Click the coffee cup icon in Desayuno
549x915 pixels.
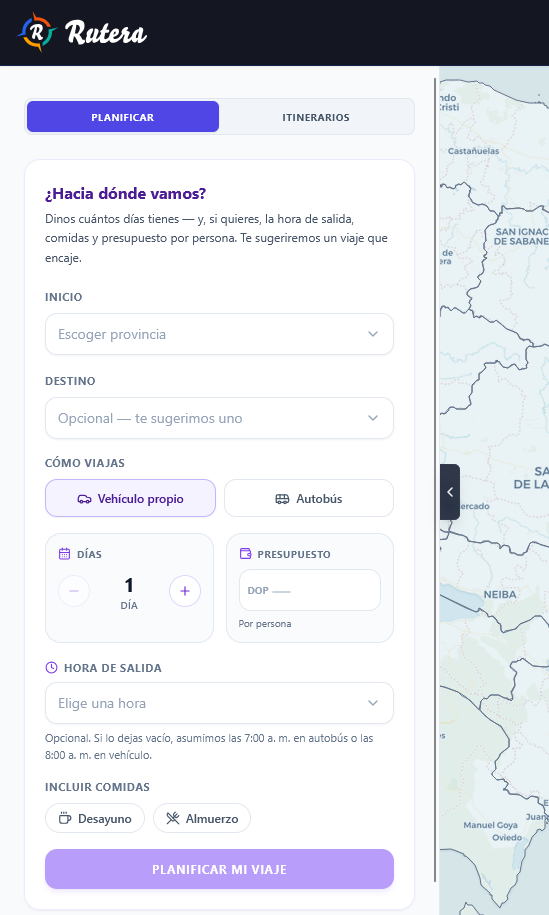(x=65, y=819)
